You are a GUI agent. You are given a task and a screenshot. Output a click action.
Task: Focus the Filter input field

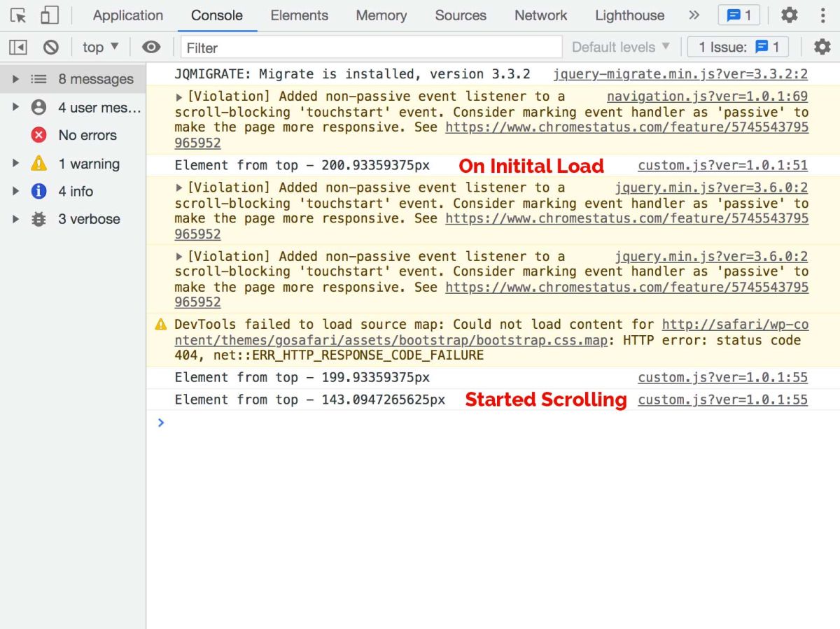tap(371, 48)
